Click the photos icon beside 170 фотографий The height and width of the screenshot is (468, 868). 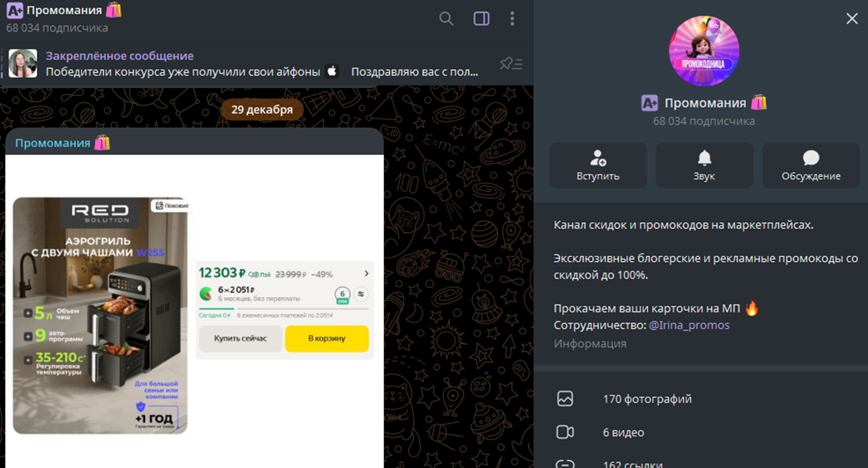point(565,399)
